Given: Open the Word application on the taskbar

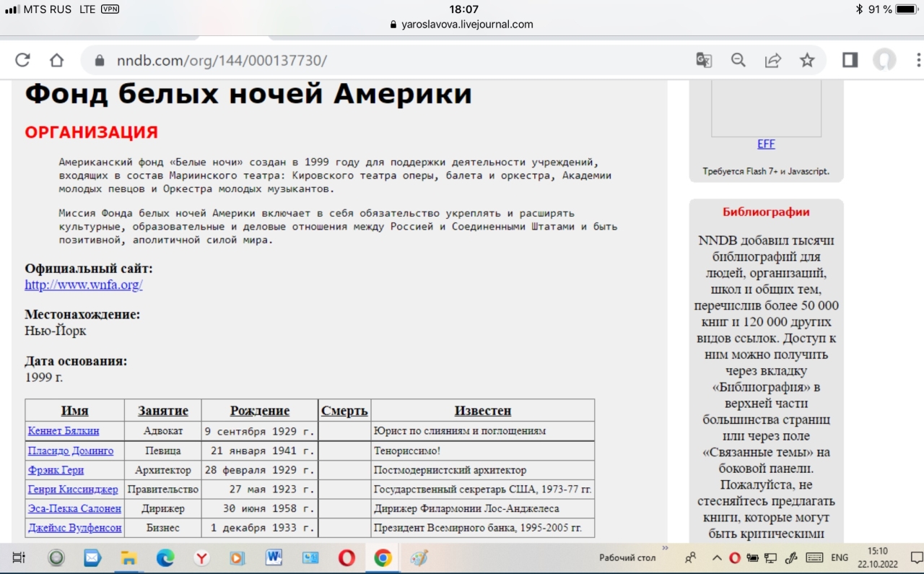Looking at the screenshot, I should pos(274,557).
